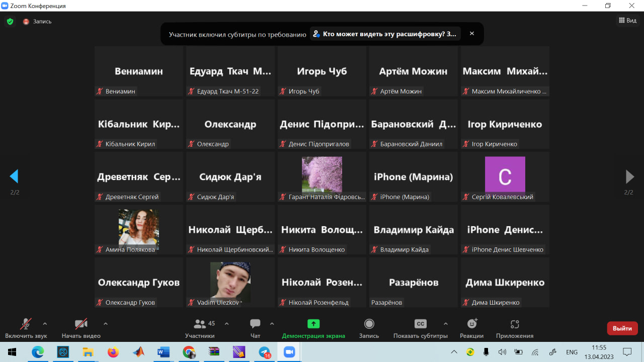Open the Participants panel icon
Viewport: 644px width, 362px height.
[x=200, y=324]
